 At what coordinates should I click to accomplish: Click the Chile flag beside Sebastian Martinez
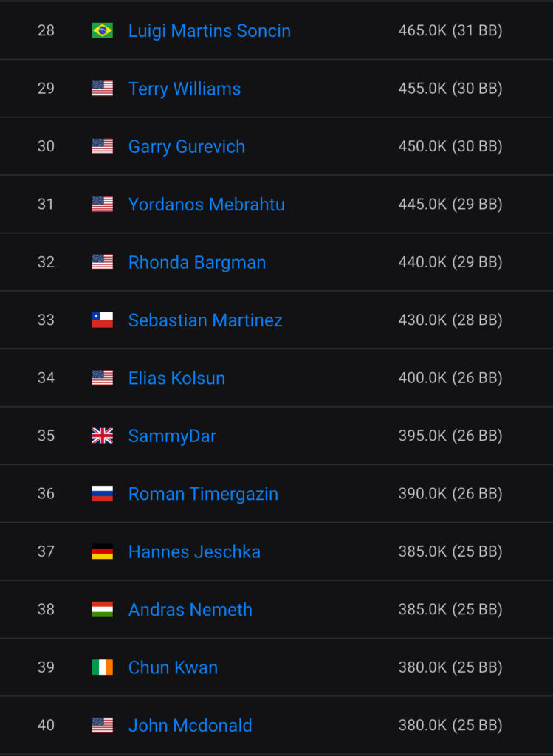tap(102, 320)
